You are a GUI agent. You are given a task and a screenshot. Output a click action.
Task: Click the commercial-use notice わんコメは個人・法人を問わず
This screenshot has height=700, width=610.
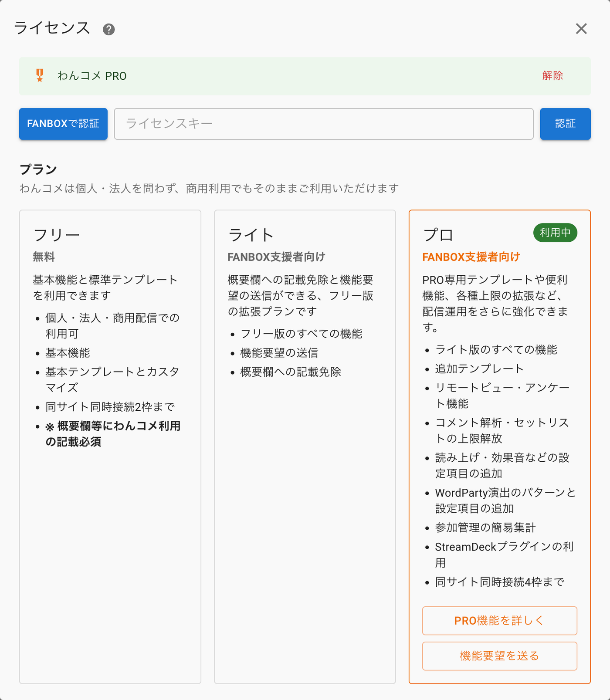(x=209, y=189)
